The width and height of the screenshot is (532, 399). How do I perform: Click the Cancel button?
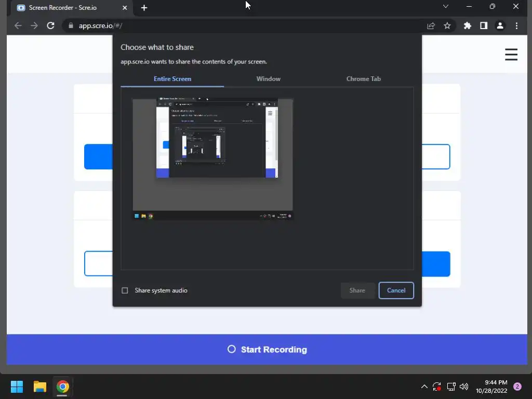[x=396, y=290]
